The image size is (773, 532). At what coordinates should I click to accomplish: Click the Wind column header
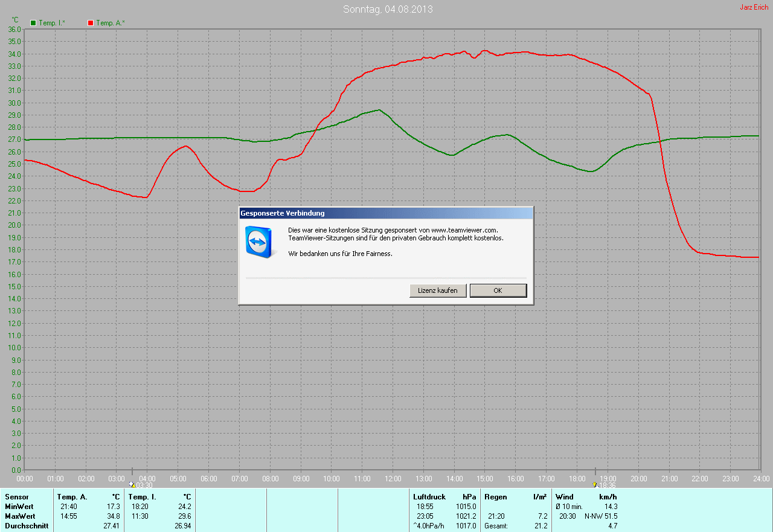coord(564,497)
